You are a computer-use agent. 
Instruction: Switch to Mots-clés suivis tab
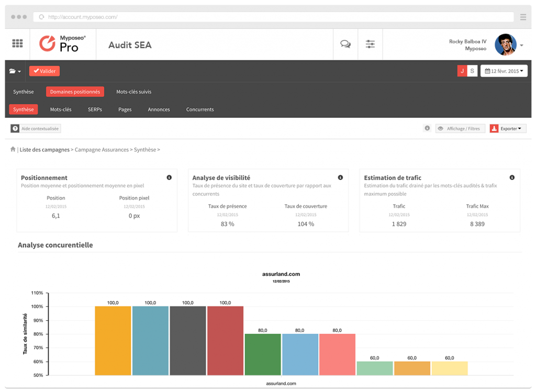(x=133, y=92)
